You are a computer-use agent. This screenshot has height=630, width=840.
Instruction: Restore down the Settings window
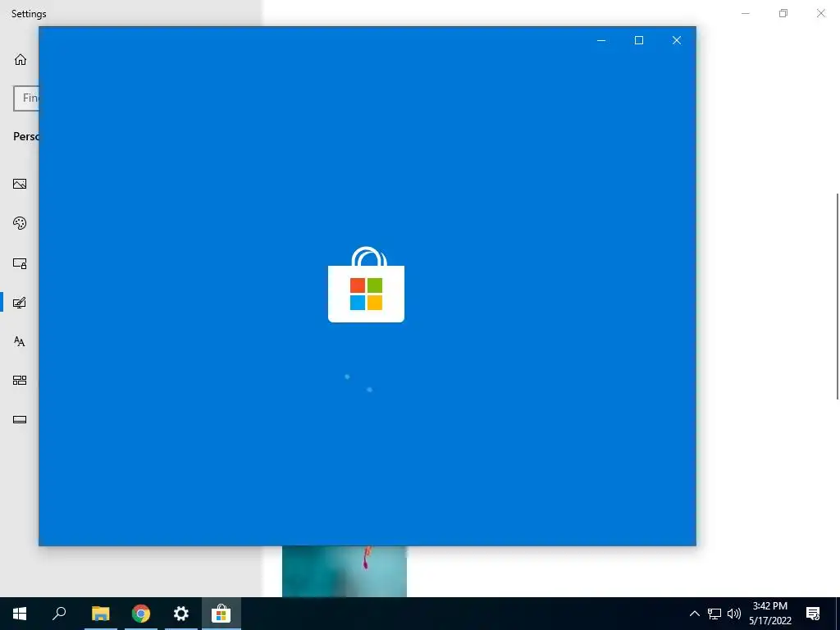point(783,13)
